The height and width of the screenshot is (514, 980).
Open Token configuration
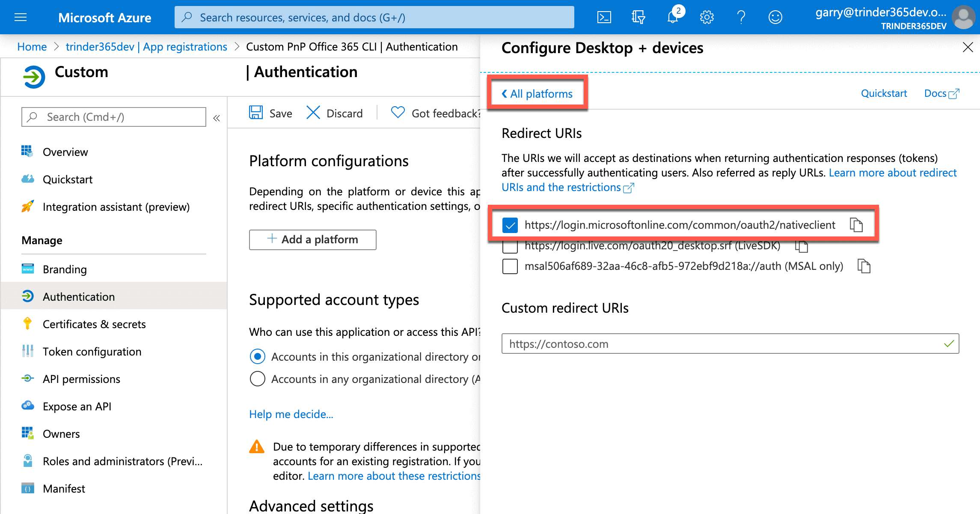pyautogui.click(x=92, y=352)
